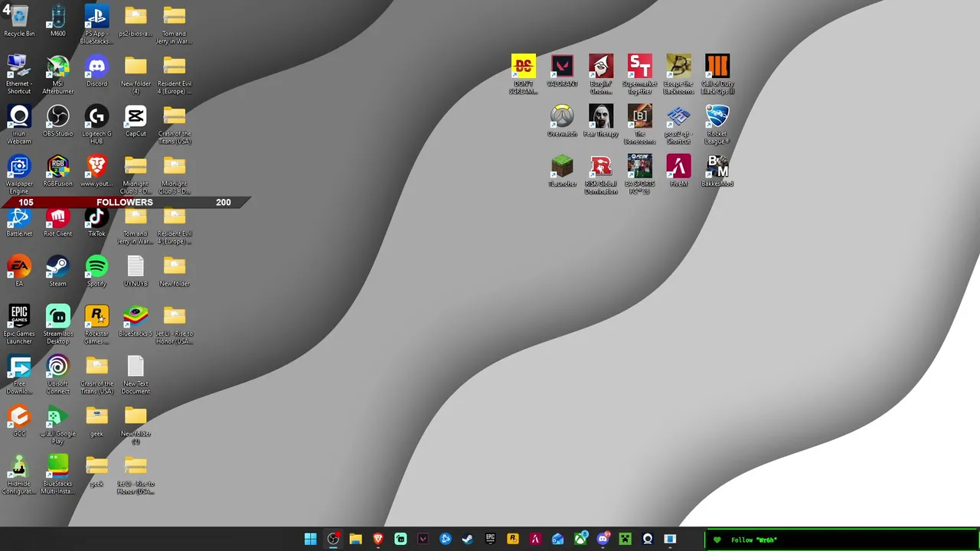980x551 pixels.
Task: Launch RISK Global Domination
Action: point(601,174)
